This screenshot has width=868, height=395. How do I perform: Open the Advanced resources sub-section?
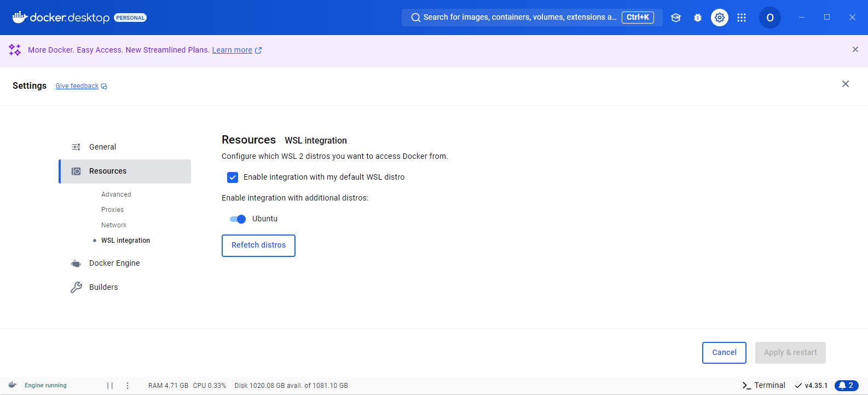[x=116, y=194]
